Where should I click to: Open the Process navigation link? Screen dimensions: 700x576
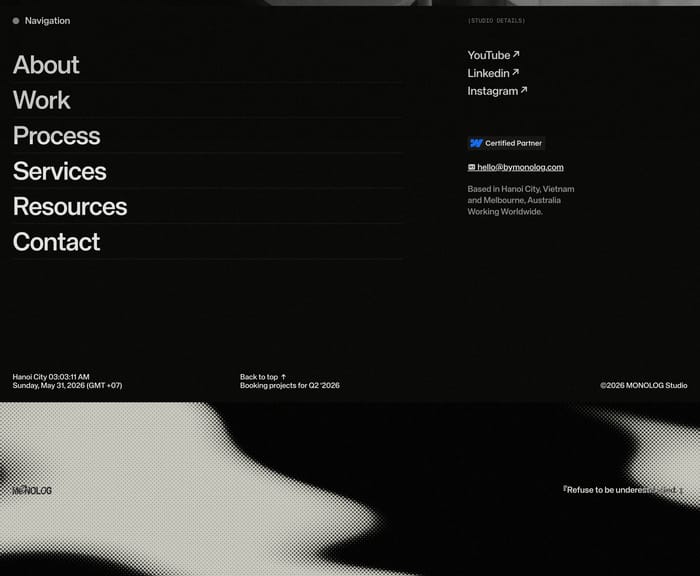pyautogui.click(x=57, y=136)
